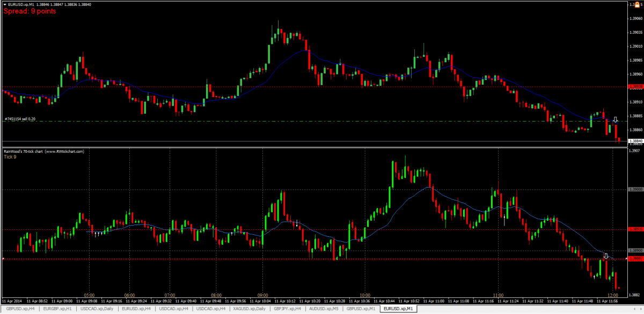
Task: Click the red 1.38938 price level tag
Action: tap(635, 86)
